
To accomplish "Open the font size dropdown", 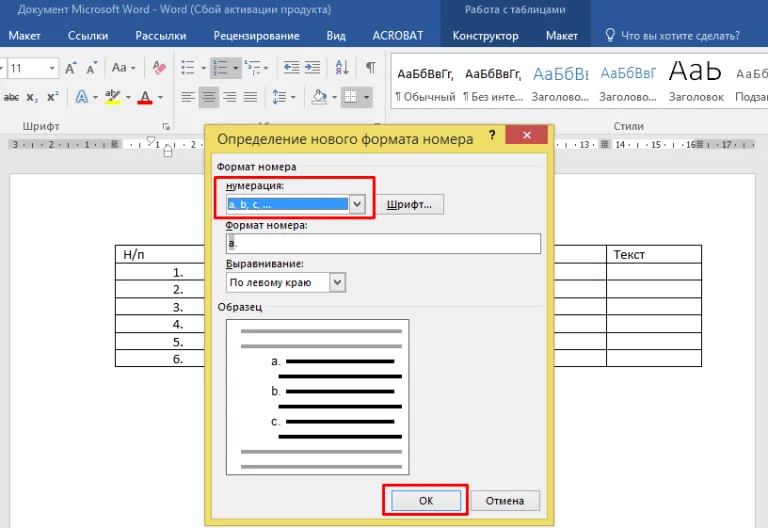I will 52,68.
